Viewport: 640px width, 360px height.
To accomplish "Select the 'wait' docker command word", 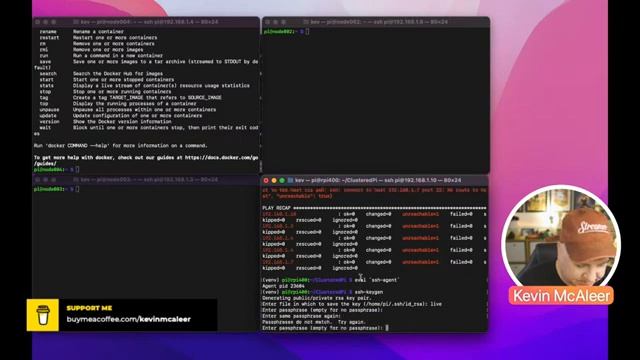I will (x=45, y=127).
